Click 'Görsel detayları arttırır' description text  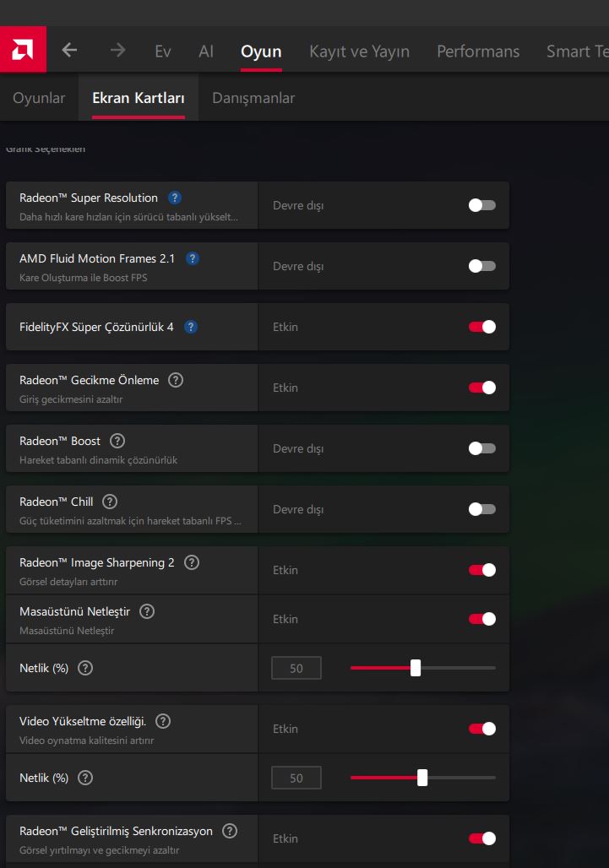68,582
